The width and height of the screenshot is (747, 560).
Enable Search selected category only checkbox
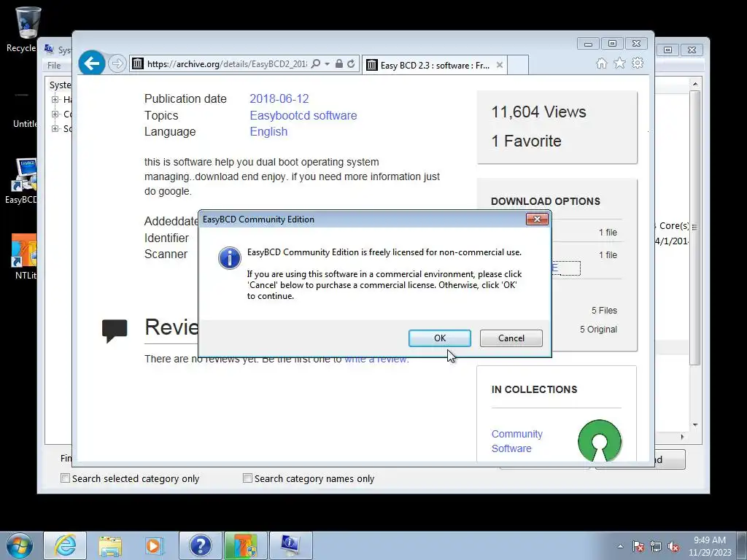(65, 478)
